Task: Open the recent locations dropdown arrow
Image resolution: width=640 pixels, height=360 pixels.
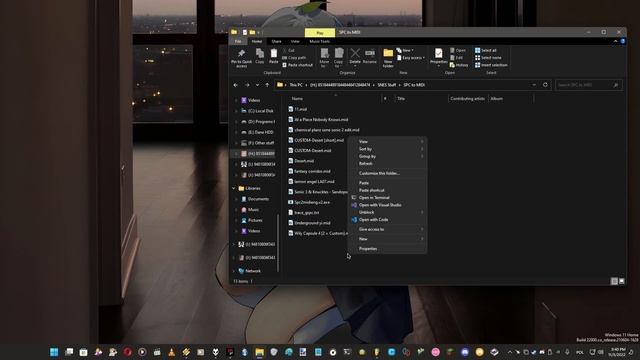Action: [x=257, y=85]
